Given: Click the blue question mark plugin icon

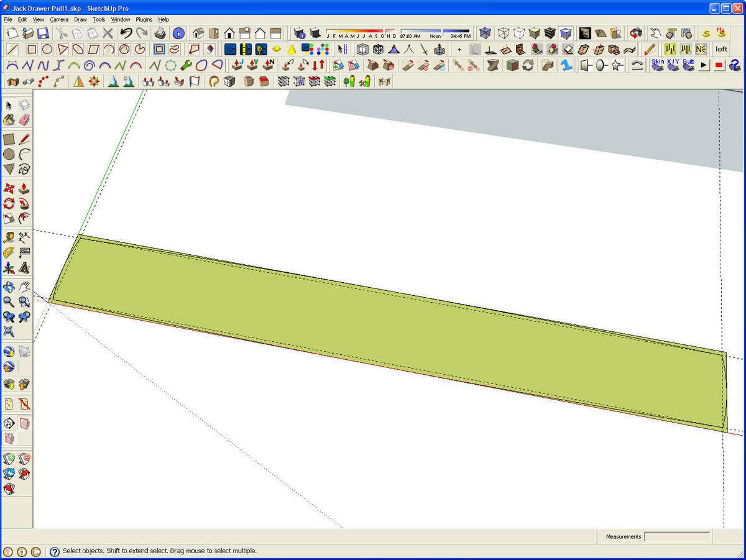Looking at the screenshot, I should coord(735,65).
